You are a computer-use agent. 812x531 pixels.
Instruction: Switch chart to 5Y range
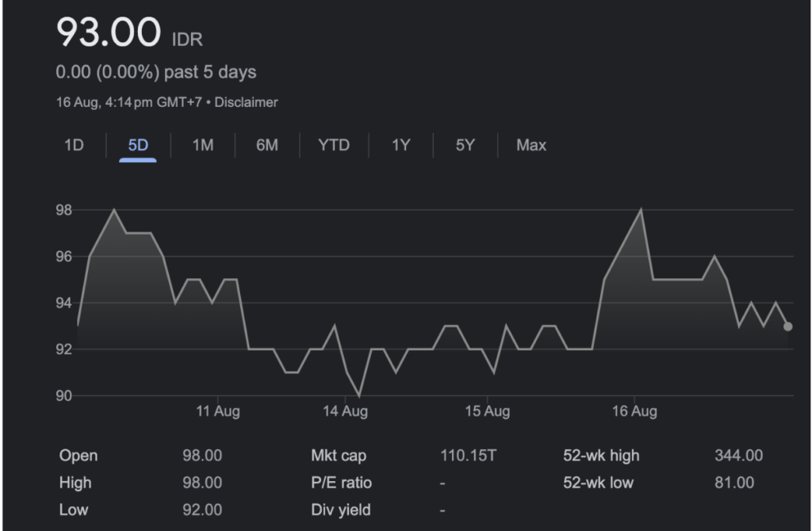465,145
